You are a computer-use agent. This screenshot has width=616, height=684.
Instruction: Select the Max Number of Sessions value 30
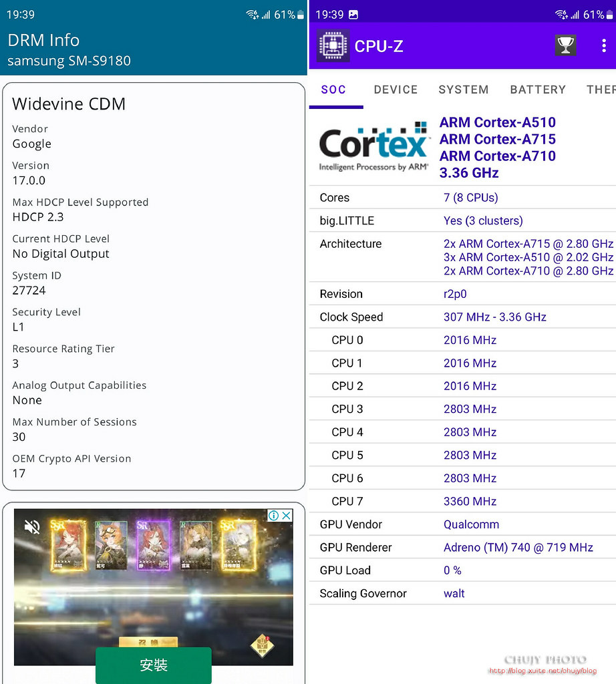19,437
